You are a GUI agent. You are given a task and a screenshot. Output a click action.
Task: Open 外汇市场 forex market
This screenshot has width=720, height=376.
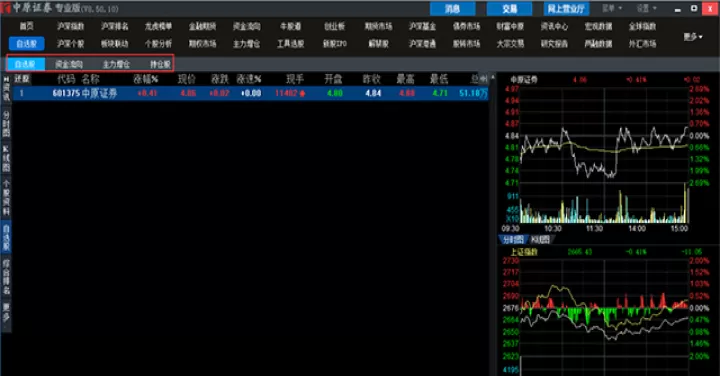[642, 44]
